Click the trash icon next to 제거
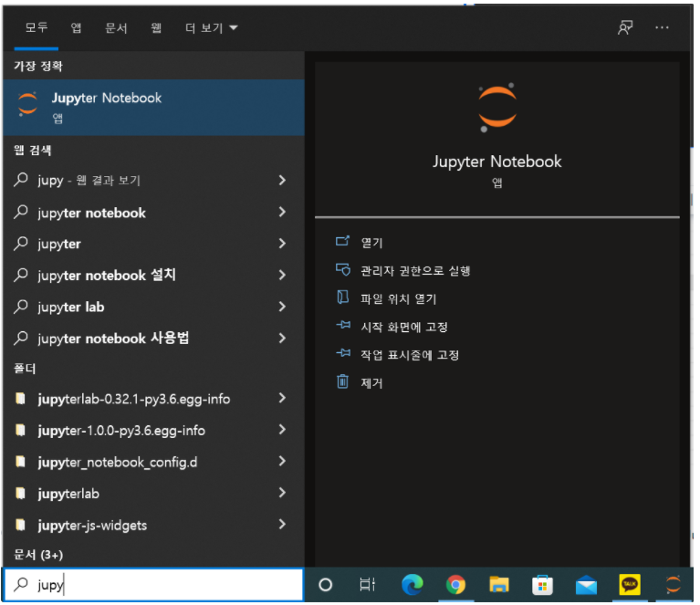Screen dimensions: 700x605 342,381
